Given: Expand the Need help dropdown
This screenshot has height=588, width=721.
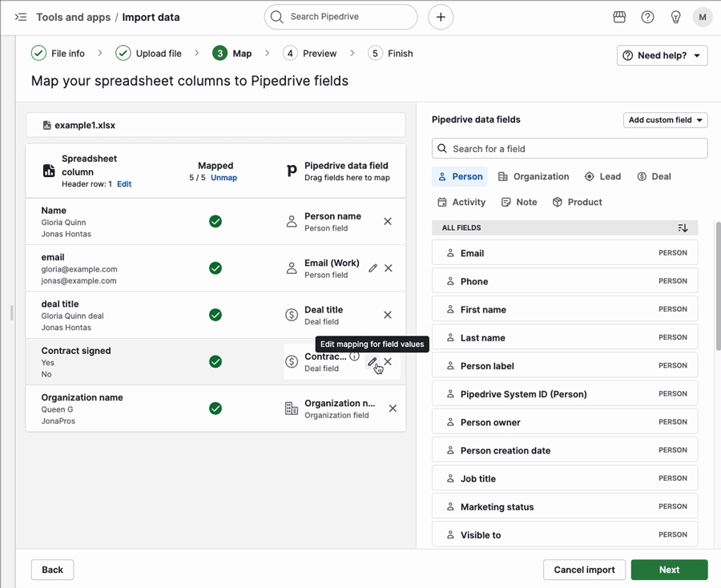Looking at the screenshot, I should pyautogui.click(x=662, y=55).
